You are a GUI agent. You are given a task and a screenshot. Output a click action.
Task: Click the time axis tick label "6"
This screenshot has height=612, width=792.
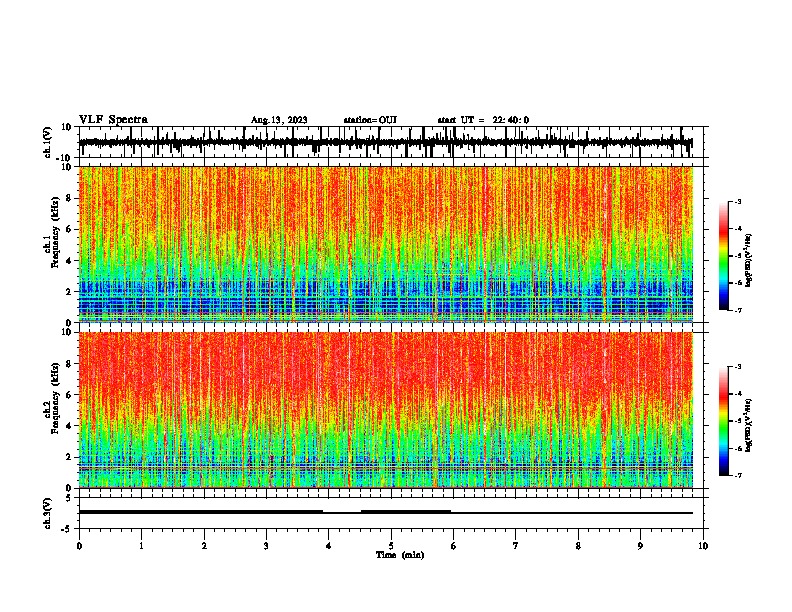[454, 546]
